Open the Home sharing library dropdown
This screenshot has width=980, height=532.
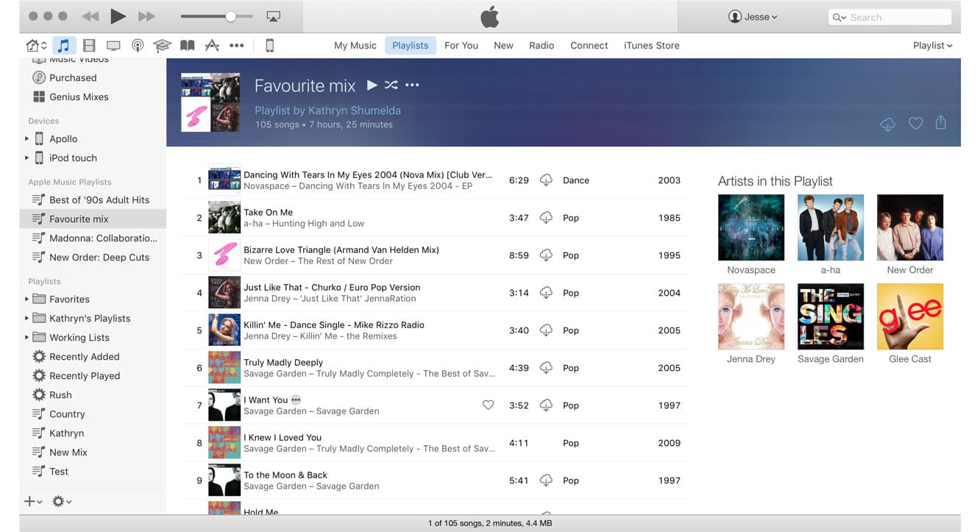coord(36,46)
